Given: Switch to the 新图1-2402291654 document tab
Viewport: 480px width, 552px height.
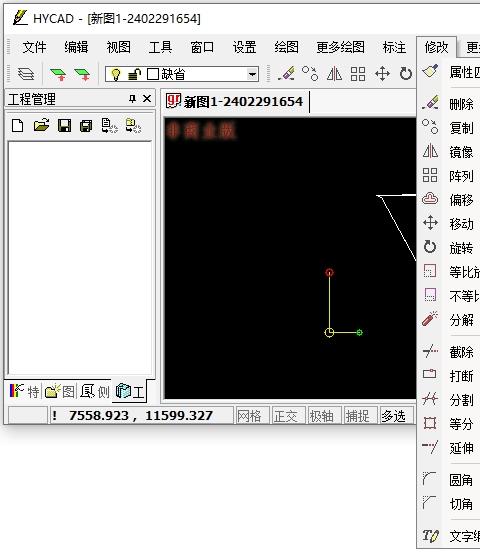Looking at the screenshot, I should point(235,102).
